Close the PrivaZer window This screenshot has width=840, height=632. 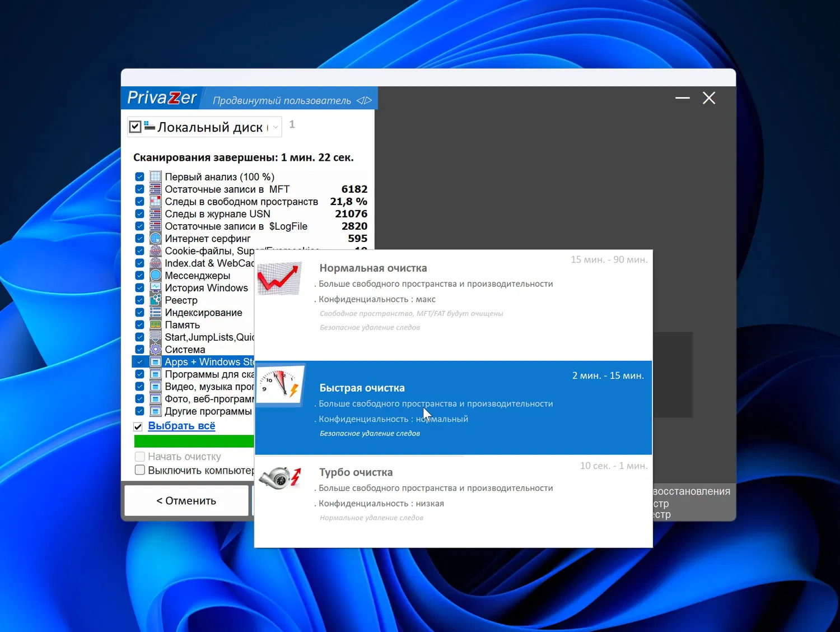(x=709, y=98)
